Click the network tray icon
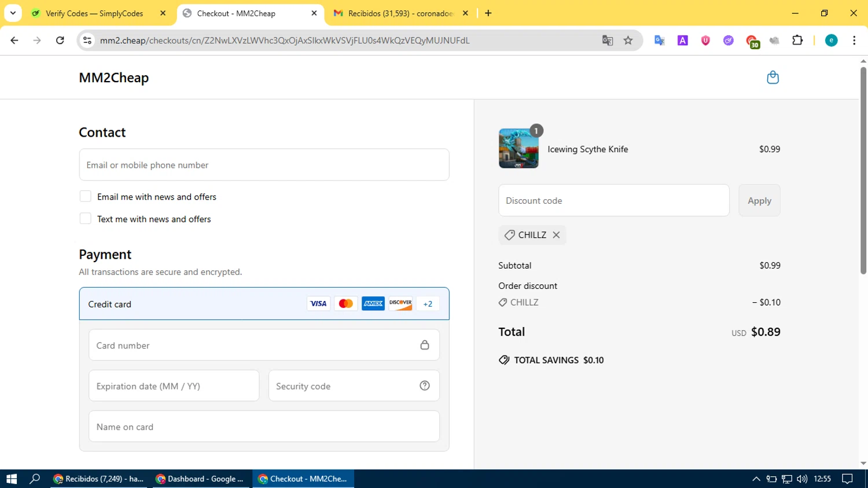The image size is (868, 488). pos(787,479)
